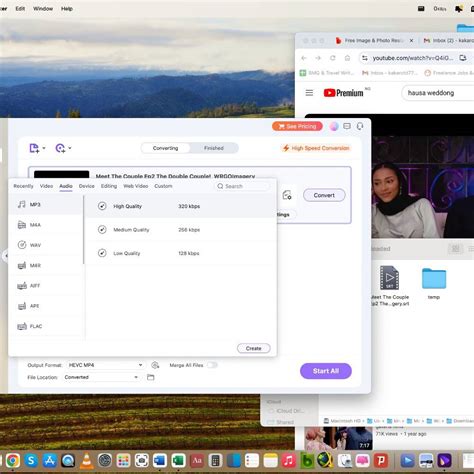Click the See Pricing button

click(297, 126)
